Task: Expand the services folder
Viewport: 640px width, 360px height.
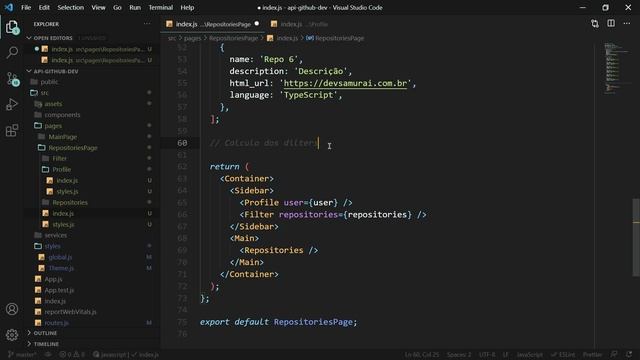Action: point(56,235)
